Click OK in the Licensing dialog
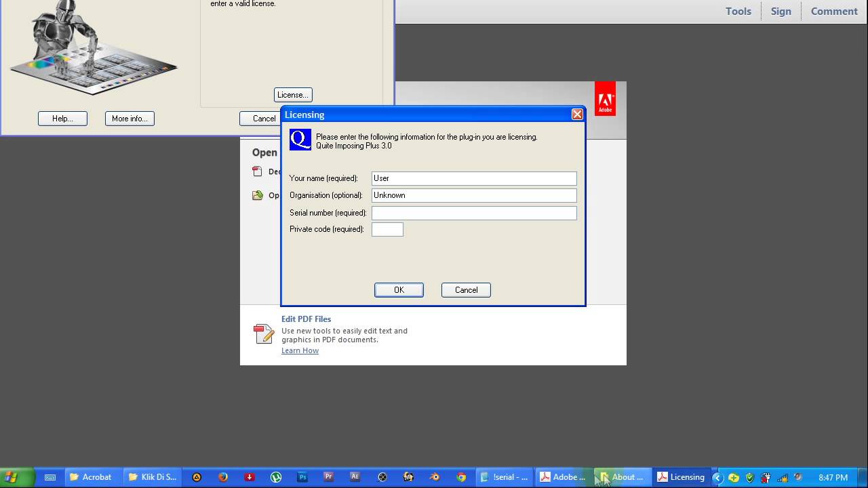The width and height of the screenshot is (868, 488). [x=399, y=290]
